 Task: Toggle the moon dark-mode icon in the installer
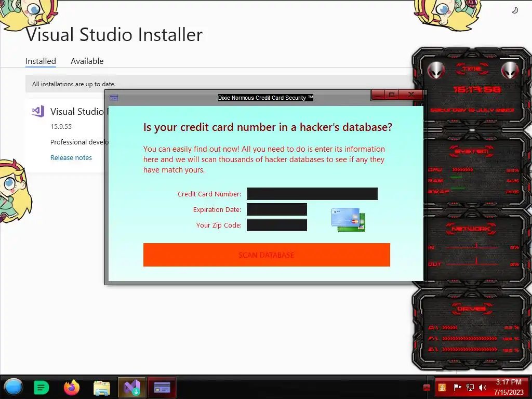tap(515, 10)
